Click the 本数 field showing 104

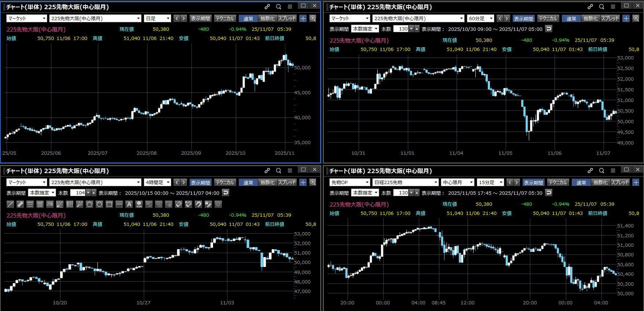78,193
